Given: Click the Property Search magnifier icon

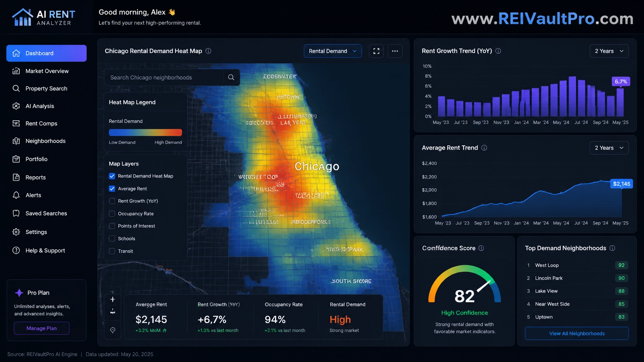Looking at the screenshot, I should [x=16, y=88].
